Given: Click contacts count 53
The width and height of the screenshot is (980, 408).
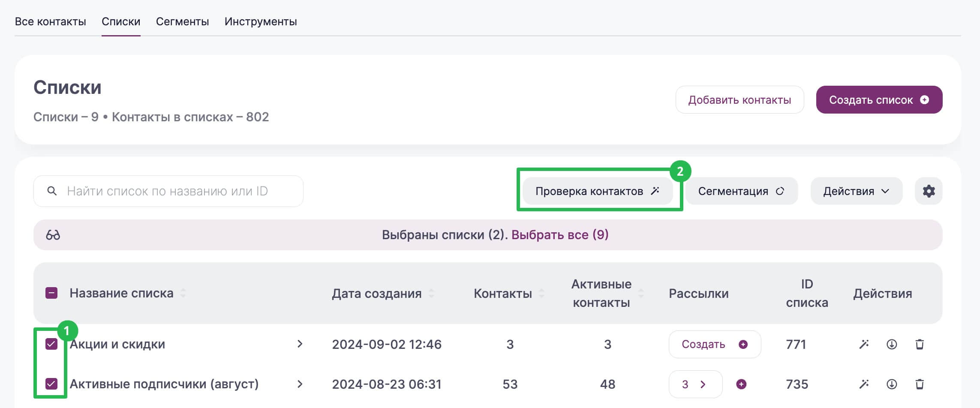Looking at the screenshot, I should (510, 384).
